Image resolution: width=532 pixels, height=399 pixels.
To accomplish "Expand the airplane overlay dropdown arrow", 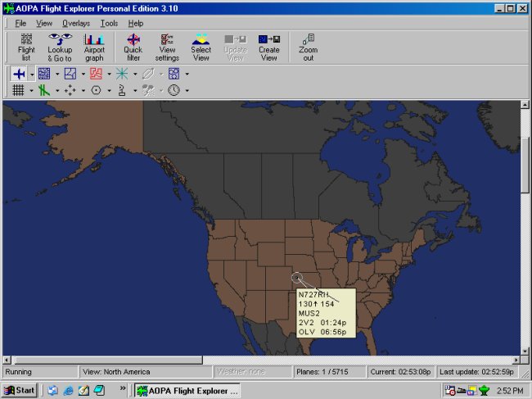I will click(x=32, y=74).
